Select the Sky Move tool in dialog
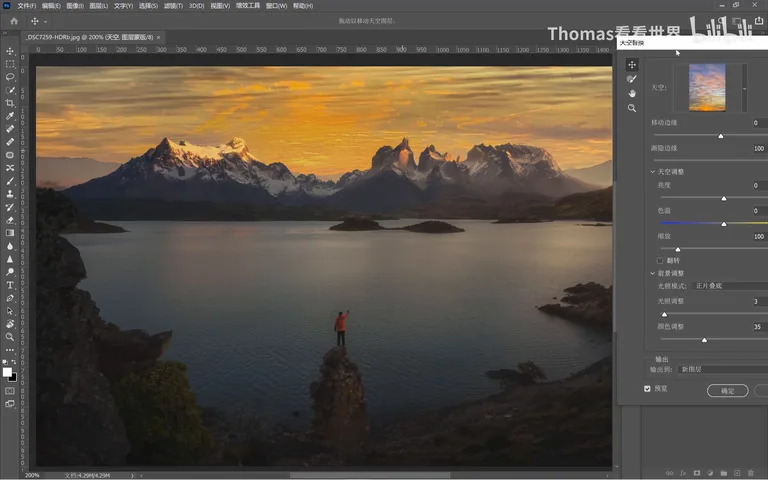Viewport: 768px width, 480px height. pyautogui.click(x=632, y=65)
